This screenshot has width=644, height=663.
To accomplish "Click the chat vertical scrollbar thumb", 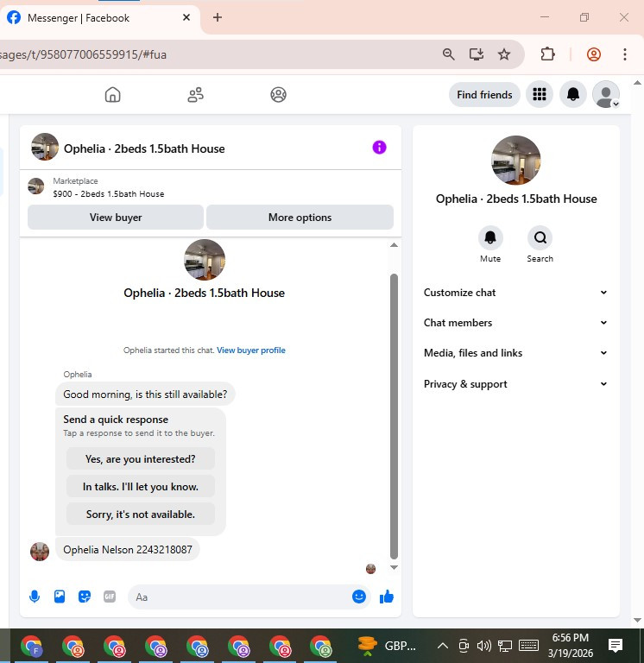I will [394, 416].
